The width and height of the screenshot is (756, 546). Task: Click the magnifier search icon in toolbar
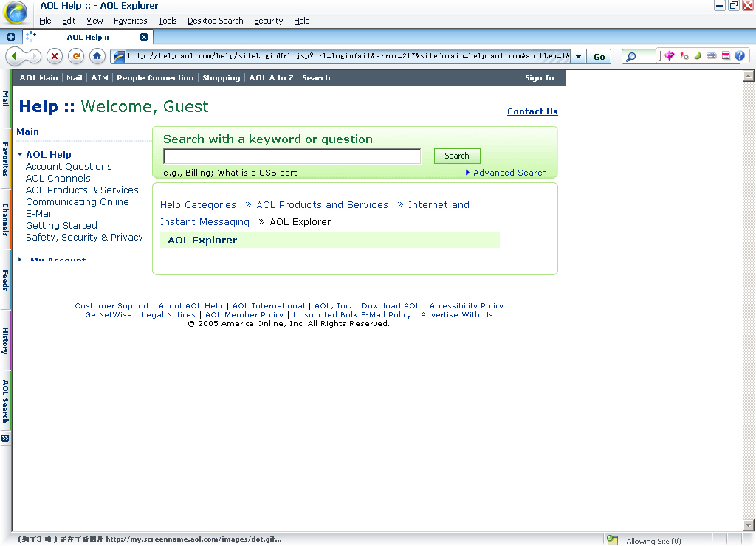coord(630,57)
